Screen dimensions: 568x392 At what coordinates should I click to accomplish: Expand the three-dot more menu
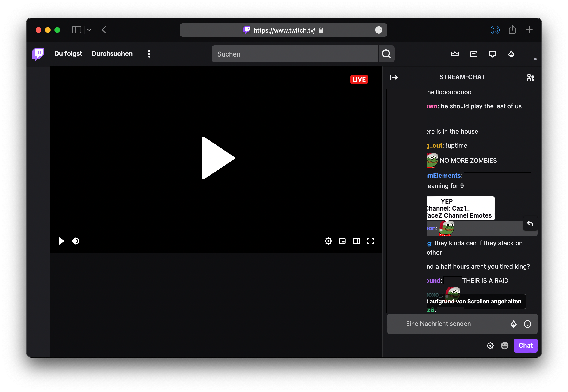pyautogui.click(x=149, y=54)
